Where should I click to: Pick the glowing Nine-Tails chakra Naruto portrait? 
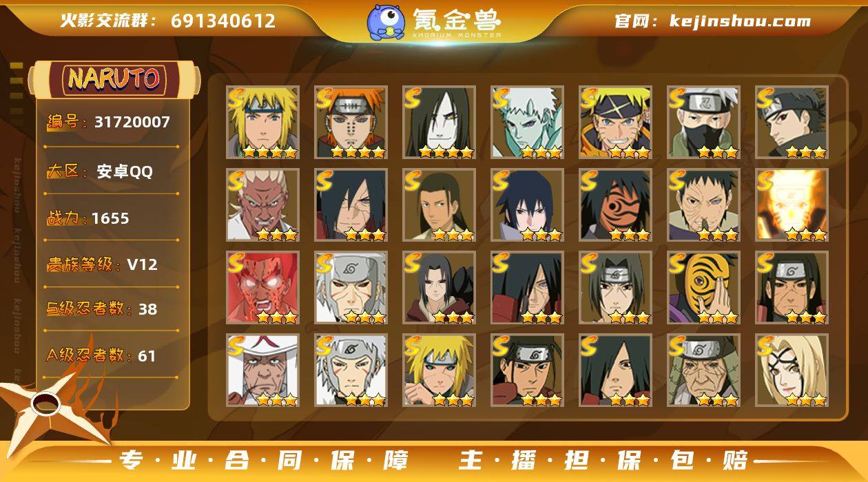click(792, 205)
